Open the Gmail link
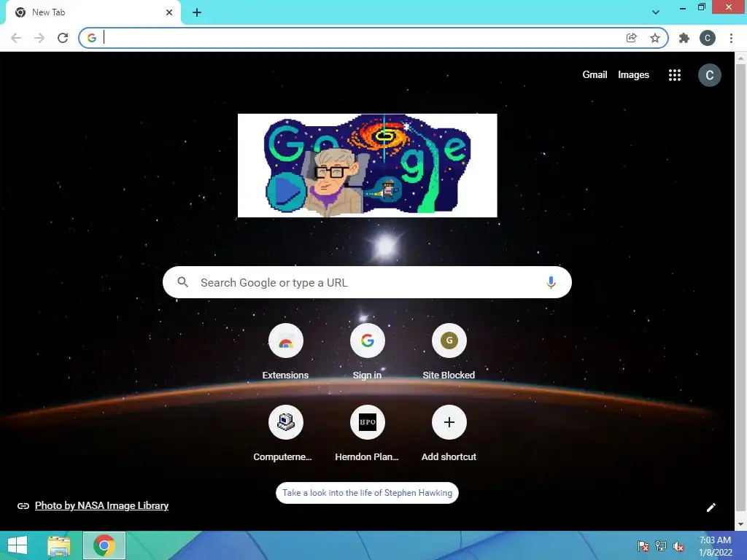 (595, 75)
